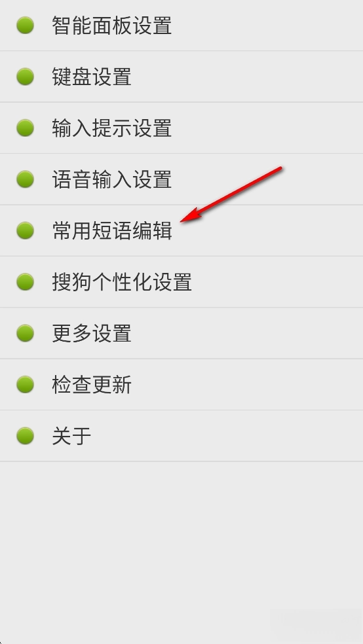Open 键盘设置 keyboard settings

[181, 77]
